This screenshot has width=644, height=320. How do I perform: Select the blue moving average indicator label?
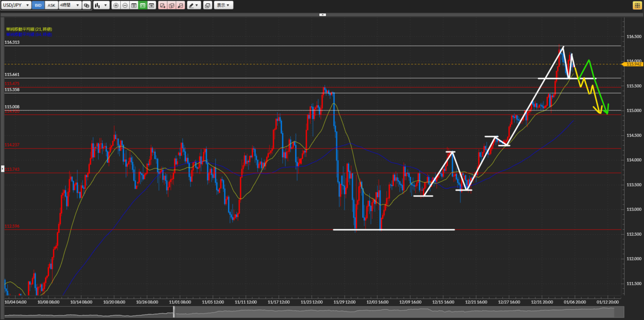(29, 34)
